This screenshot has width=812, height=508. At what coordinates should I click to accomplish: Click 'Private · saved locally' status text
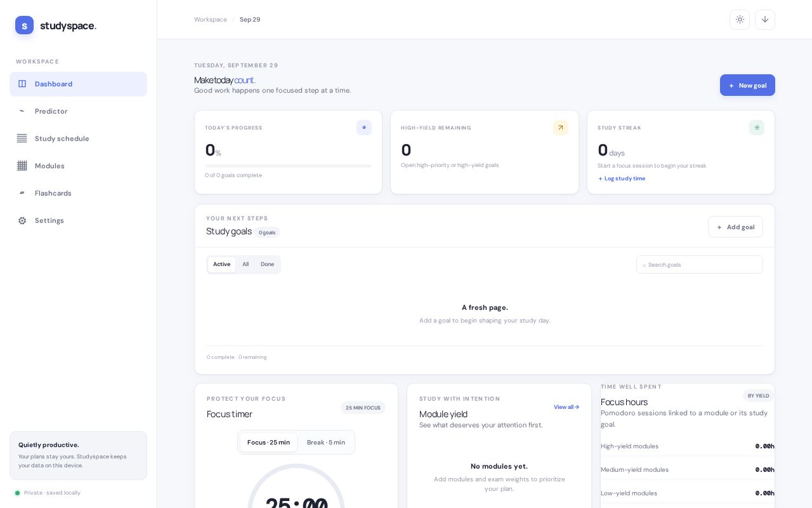coord(52,493)
